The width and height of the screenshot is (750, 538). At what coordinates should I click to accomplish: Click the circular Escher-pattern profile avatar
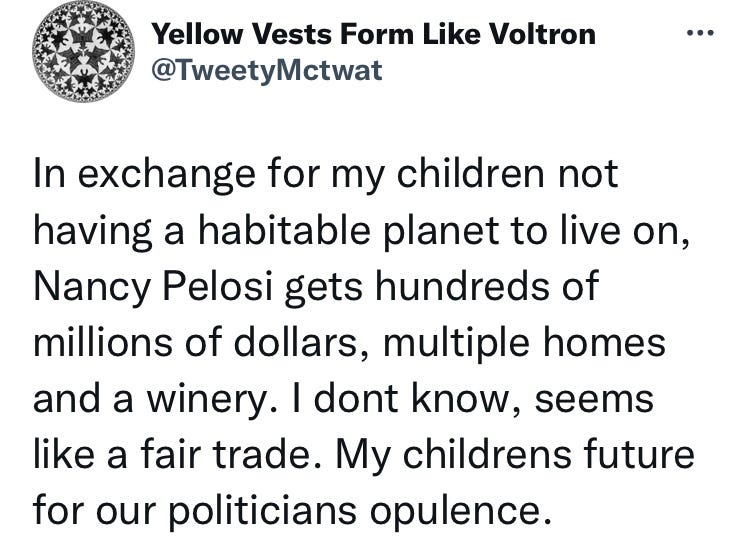pos(83,51)
